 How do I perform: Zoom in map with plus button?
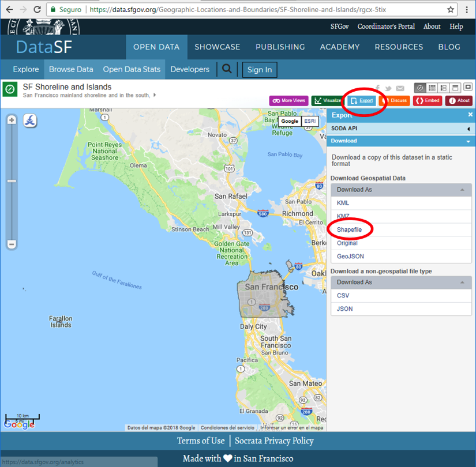click(12, 120)
